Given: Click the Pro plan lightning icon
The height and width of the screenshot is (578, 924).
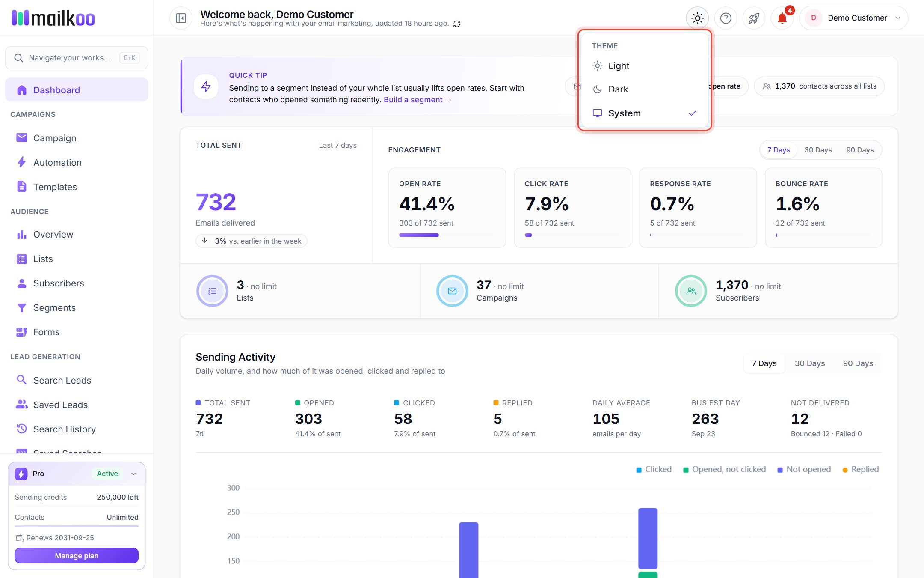Looking at the screenshot, I should coord(21,474).
